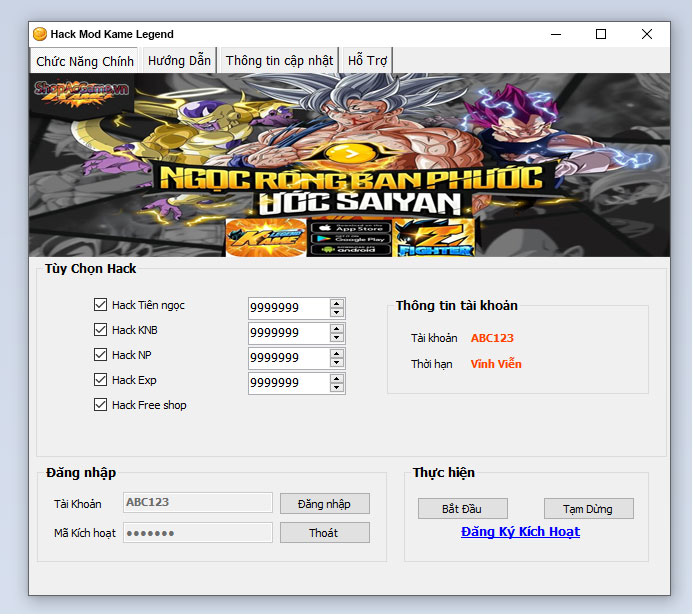Click the Thời hạn label
Image resolution: width=693 pixels, height=616 pixels.
click(431, 365)
